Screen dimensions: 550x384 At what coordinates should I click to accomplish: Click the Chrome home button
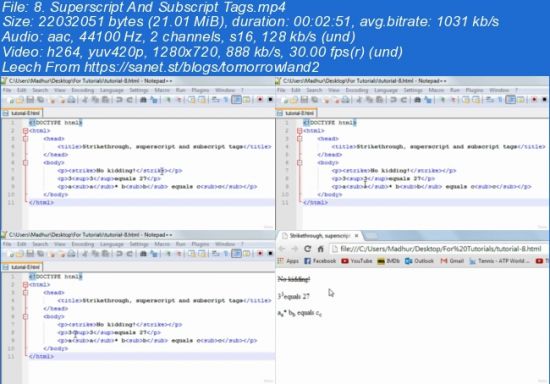[320, 249]
